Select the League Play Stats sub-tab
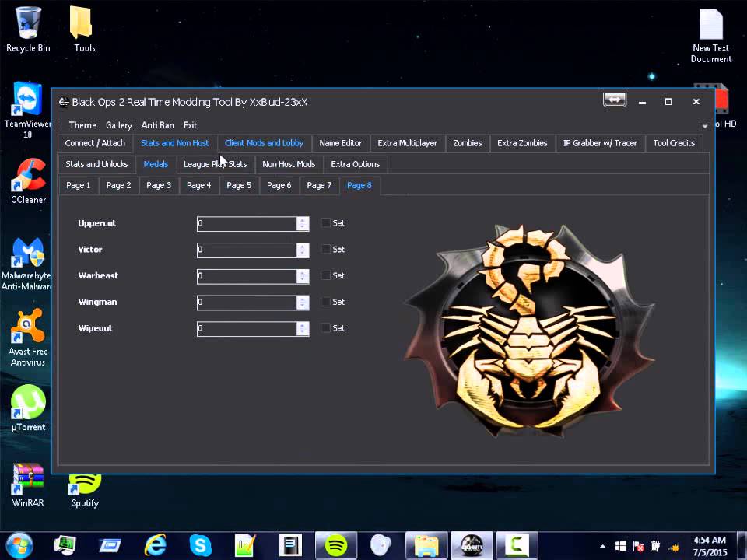747x560 pixels. (x=216, y=164)
